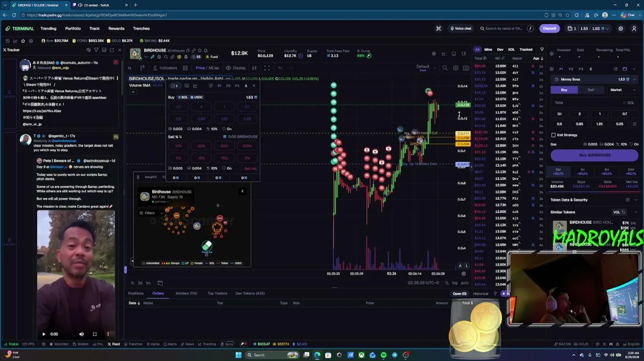The width and height of the screenshot is (644, 361).
Task: Collapse the Similar Tokens section
Action: [x=636, y=212]
